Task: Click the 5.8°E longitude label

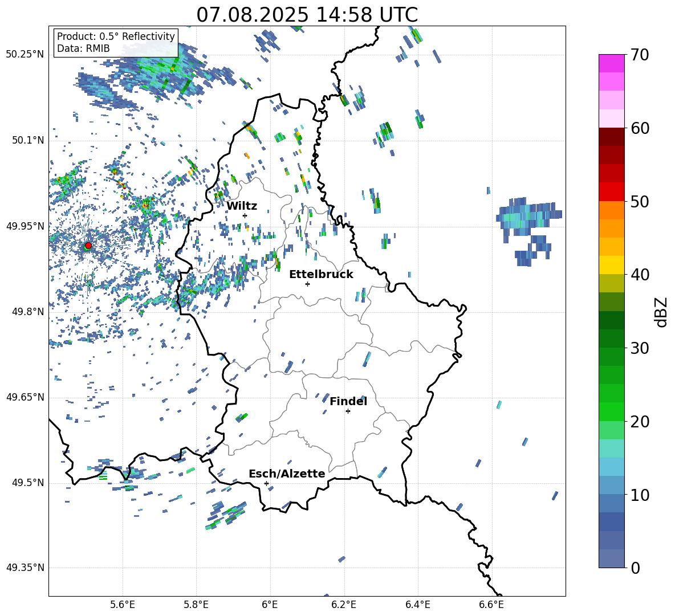Action: tap(196, 605)
